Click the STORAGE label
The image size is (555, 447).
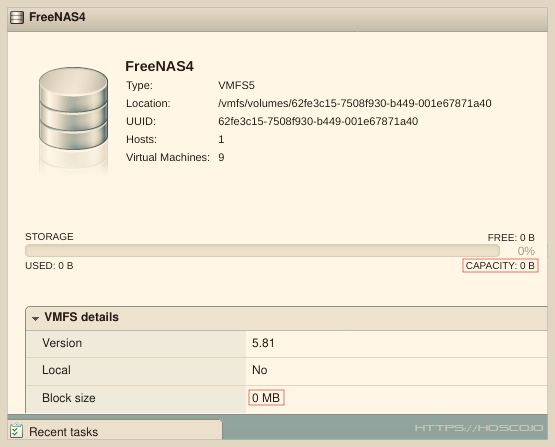[x=49, y=236]
